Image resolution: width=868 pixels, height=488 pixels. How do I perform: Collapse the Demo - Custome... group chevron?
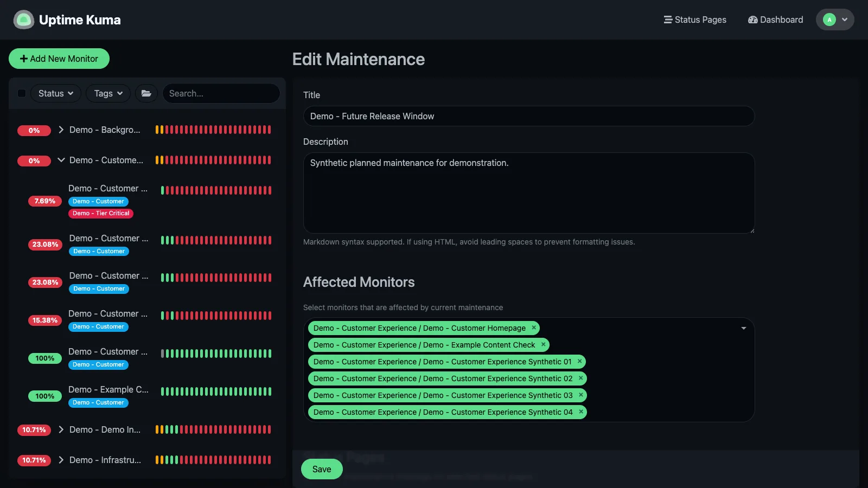(61, 160)
